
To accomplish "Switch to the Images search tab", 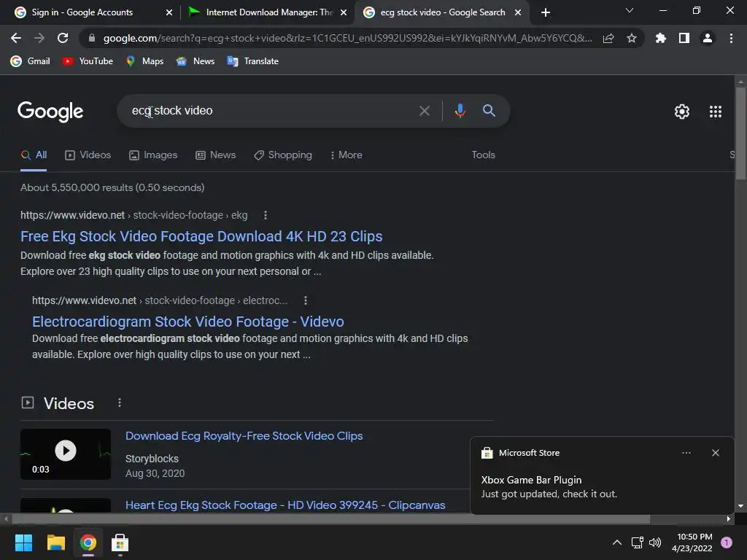I will pyautogui.click(x=153, y=155).
